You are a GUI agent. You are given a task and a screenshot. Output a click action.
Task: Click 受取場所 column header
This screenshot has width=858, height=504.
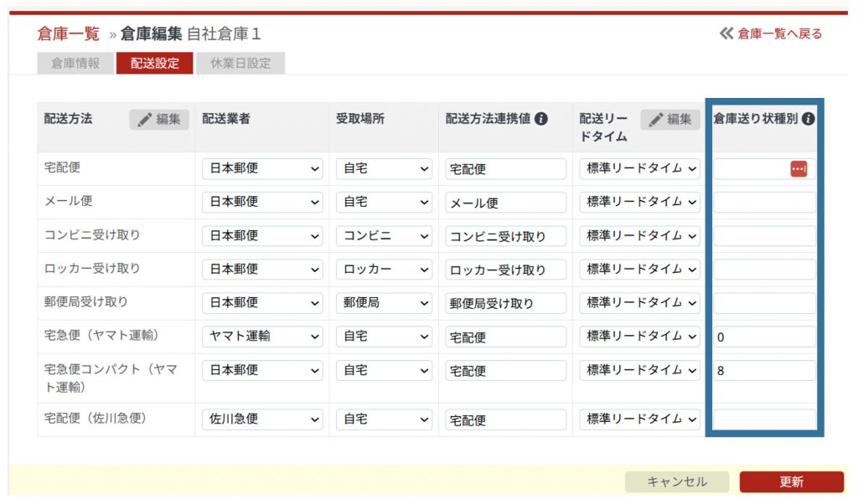coord(360,119)
